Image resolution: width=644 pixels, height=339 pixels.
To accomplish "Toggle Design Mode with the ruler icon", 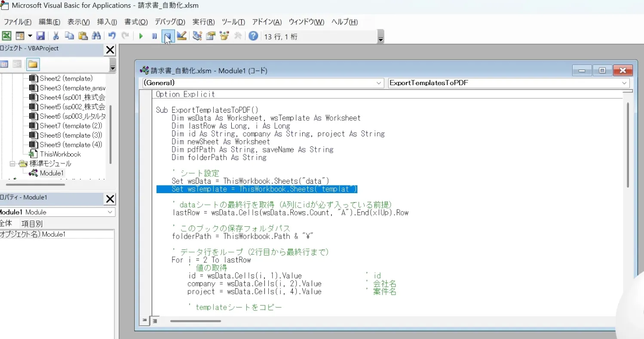I will tap(181, 36).
